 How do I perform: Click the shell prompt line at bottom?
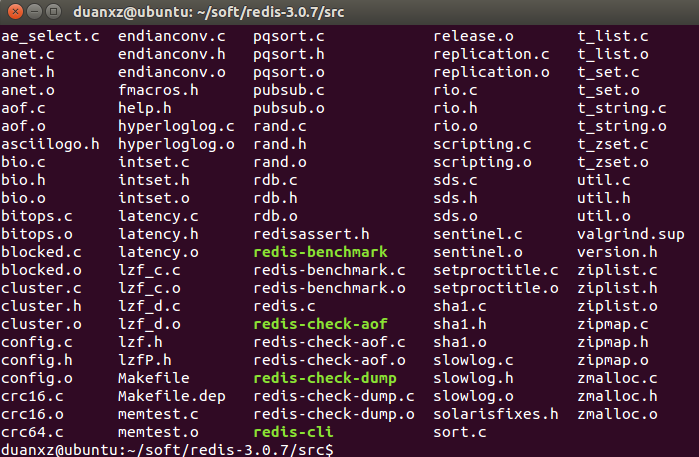[x=167, y=449]
